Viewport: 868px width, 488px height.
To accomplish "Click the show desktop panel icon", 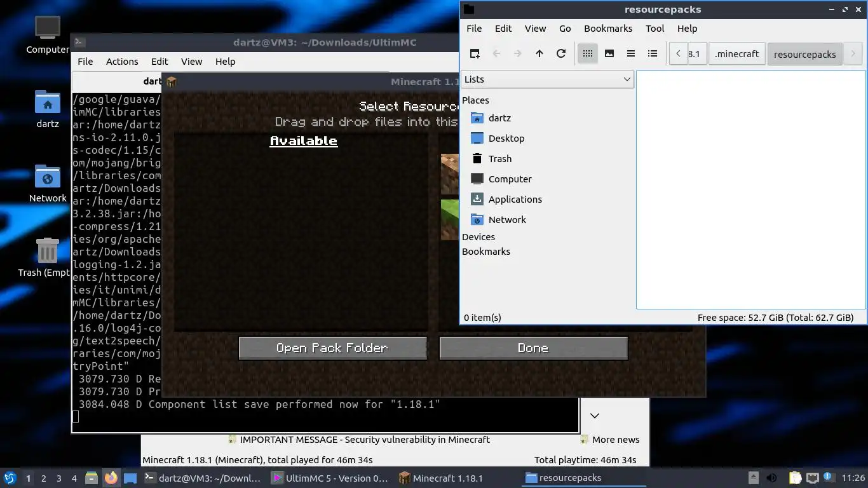I will [130, 478].
